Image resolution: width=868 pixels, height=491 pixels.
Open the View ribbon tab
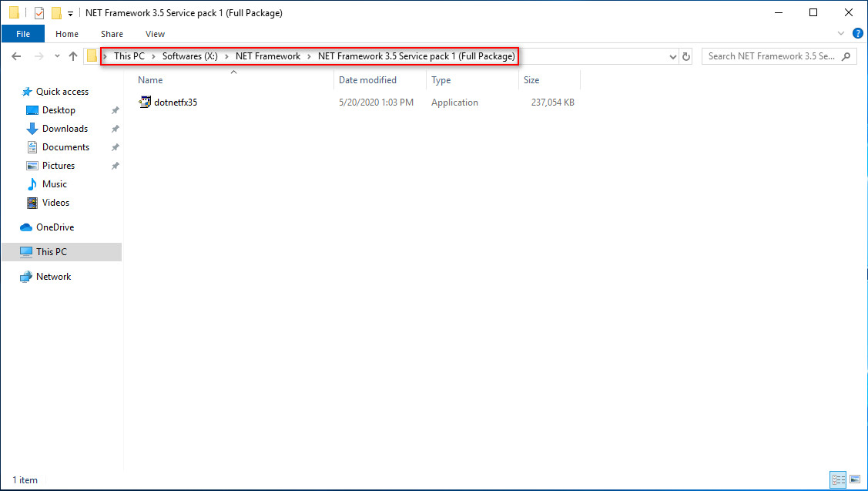[155, 34]
